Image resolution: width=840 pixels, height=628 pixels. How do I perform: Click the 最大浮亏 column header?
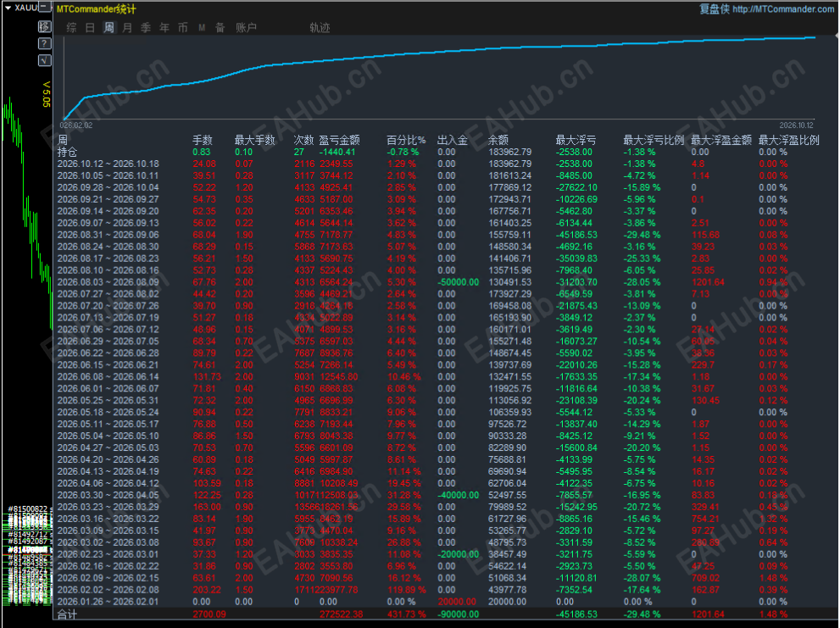pyautogui.click(x=576, y=141)
